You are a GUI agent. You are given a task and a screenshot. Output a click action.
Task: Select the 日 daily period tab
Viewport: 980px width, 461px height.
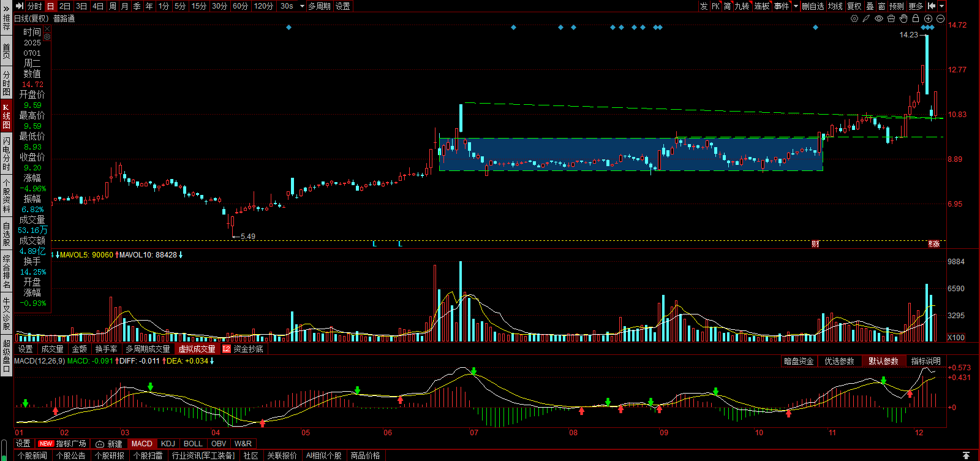51,6
